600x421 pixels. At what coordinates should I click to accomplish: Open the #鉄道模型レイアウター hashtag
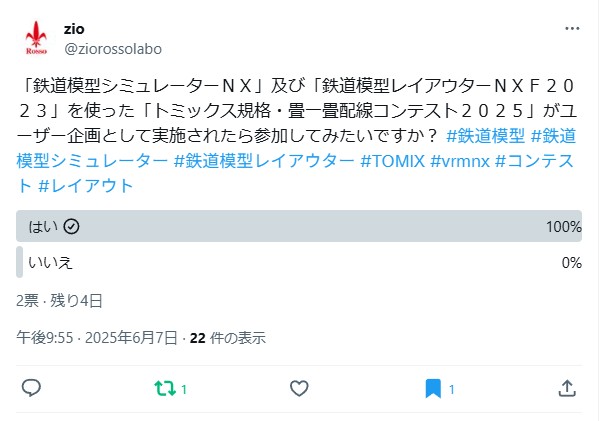click(264, 161)
